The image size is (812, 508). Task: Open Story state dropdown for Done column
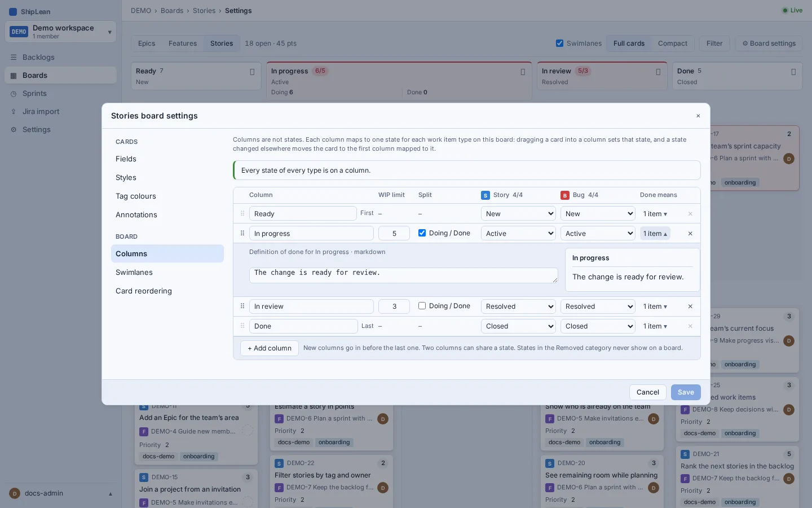(518, 326)
